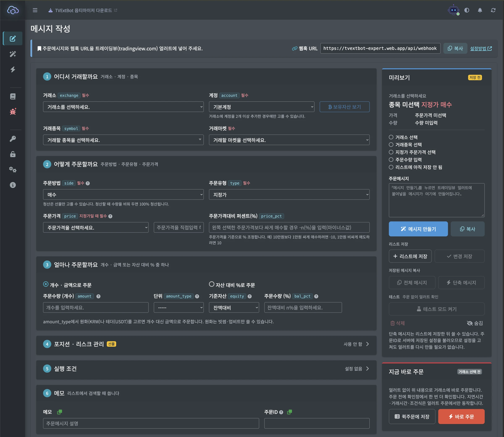Open 설정방법 link
Image resolution: width=504 pixels, height=437 pixels.
[x=481, y=48]
